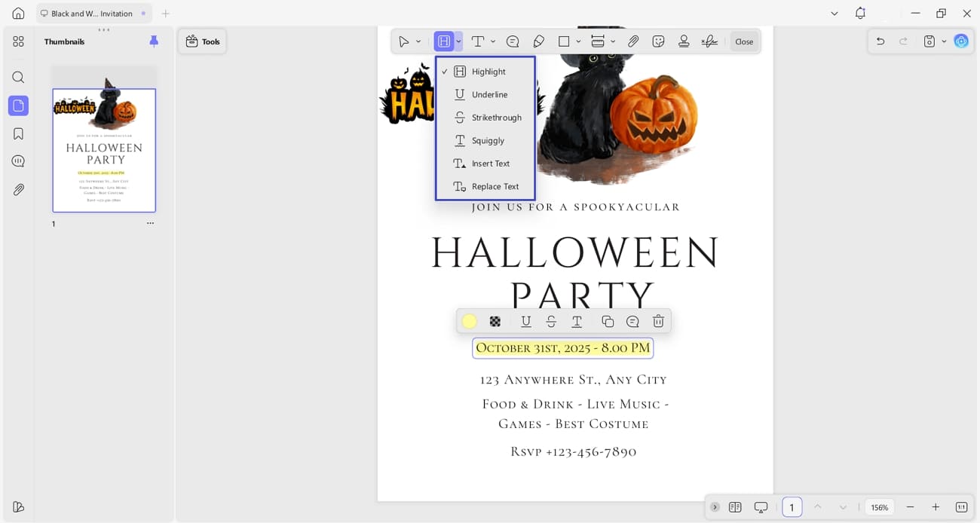Copy the highlighted text in popup toolbar
Screen dimensions: 980x523
tap(608, 322)
